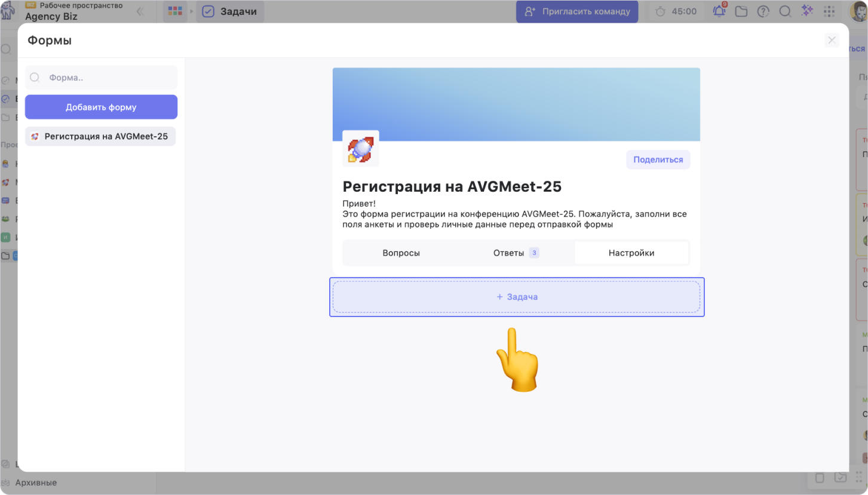Select the Настройки tab

point(631,253)
